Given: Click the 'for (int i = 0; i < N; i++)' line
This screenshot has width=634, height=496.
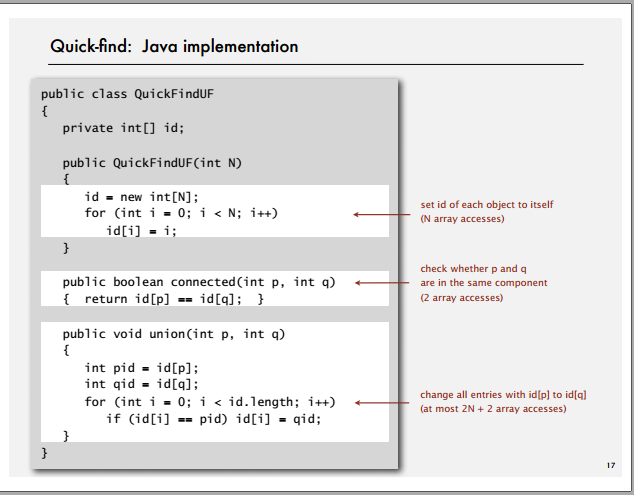Looking at the screenshot, I should (x=181, y=213).
